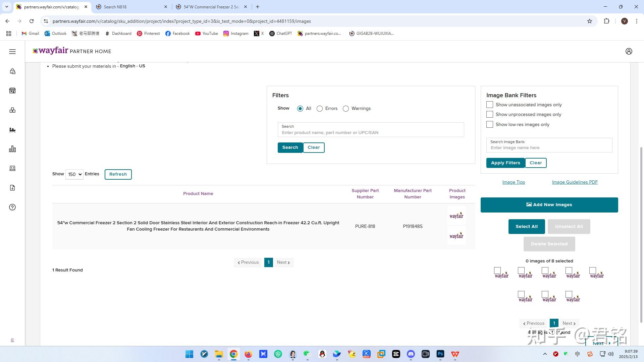The width and height of the screenshot is (644, 362).
Task: Open the Show entries dropdown set to 150
Action: click(x=74, y=174)
